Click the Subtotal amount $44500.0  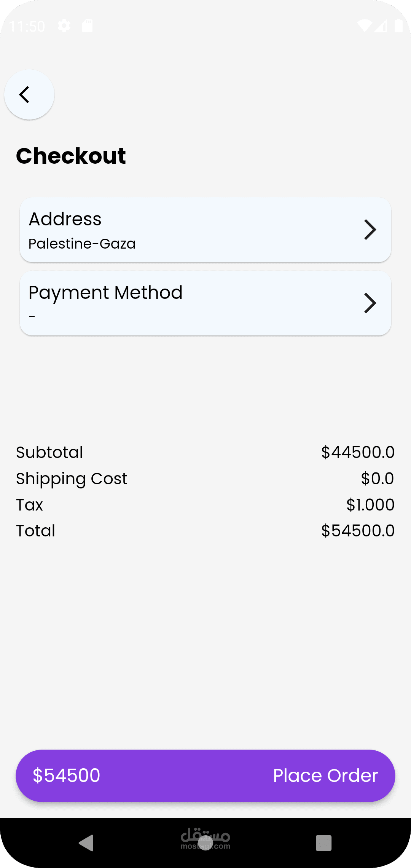pos(358,452)
